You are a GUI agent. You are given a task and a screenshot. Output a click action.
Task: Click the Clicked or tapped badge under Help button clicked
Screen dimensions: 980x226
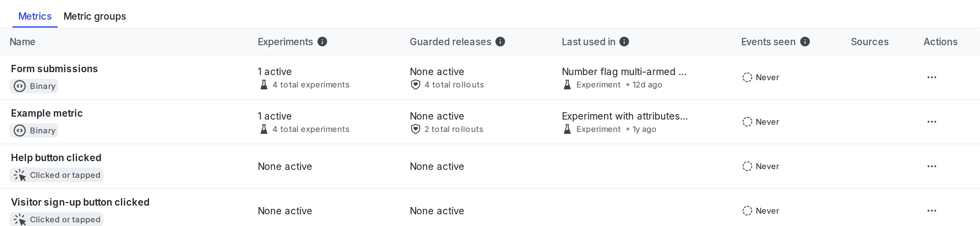coord(56,175)
